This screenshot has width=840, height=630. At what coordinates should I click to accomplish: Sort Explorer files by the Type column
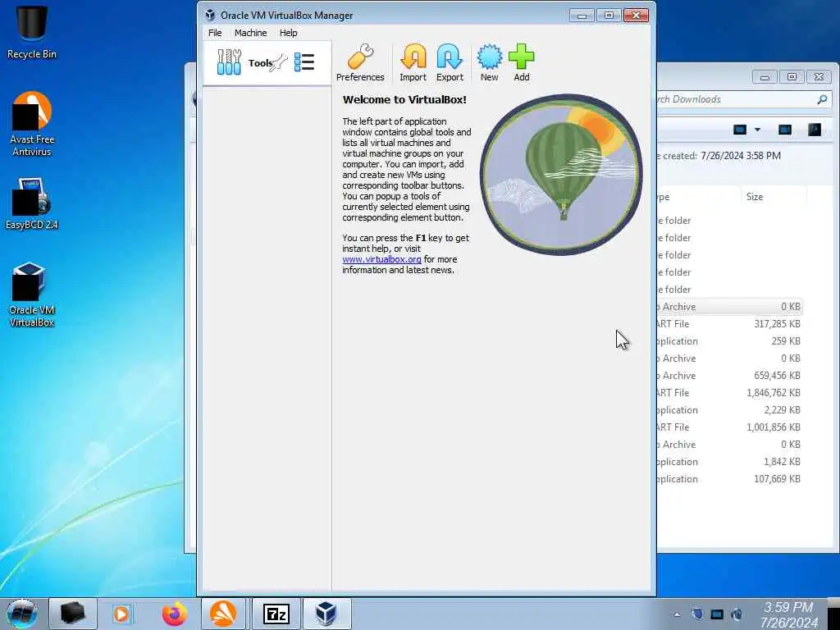click(x=699, y=197)
